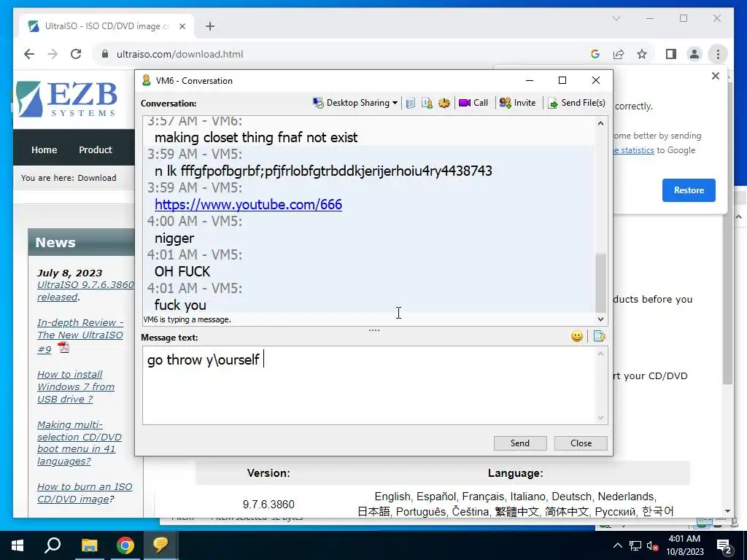Show hidden system tray icons
Screen dimensions: 747x560
(x=617, y=545)
